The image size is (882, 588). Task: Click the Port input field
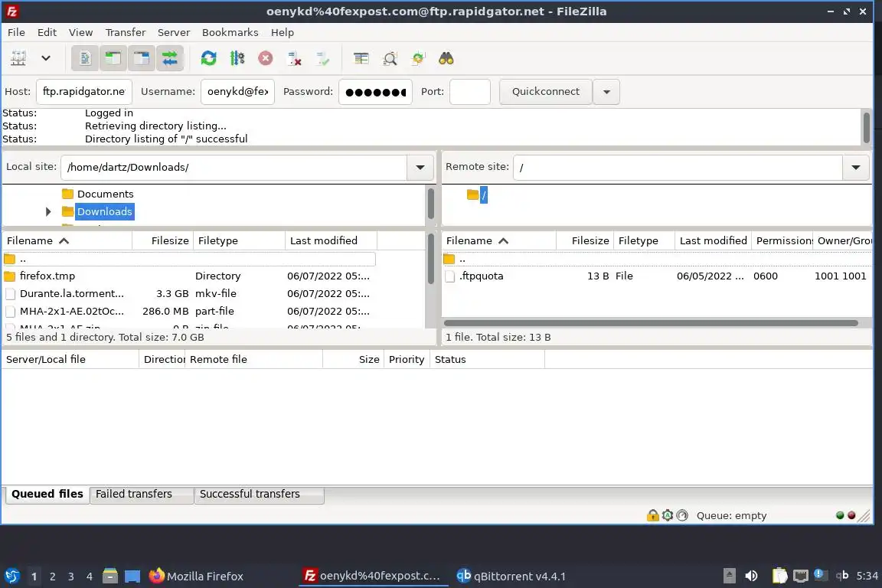point(469,92)
